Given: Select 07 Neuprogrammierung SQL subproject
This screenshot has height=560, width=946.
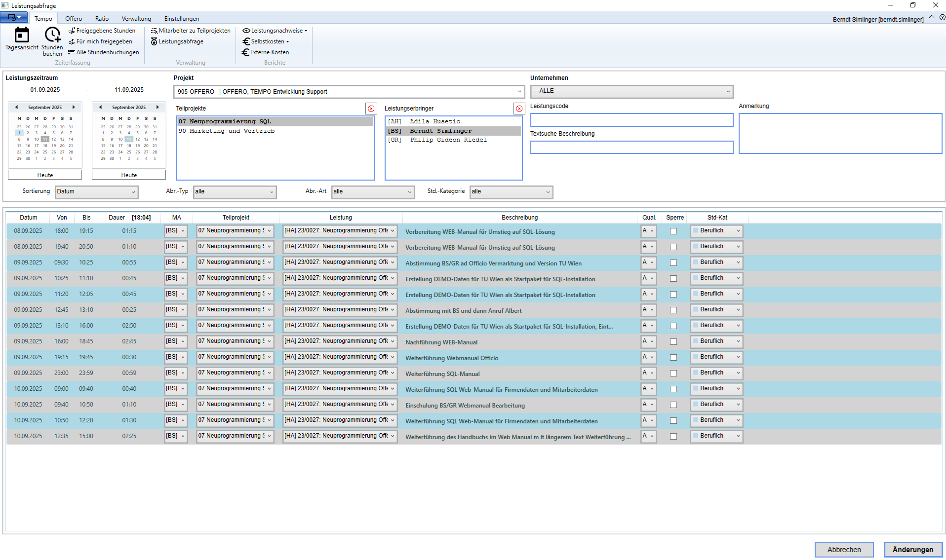Looking at the screenshot, I should click(275, 121).
